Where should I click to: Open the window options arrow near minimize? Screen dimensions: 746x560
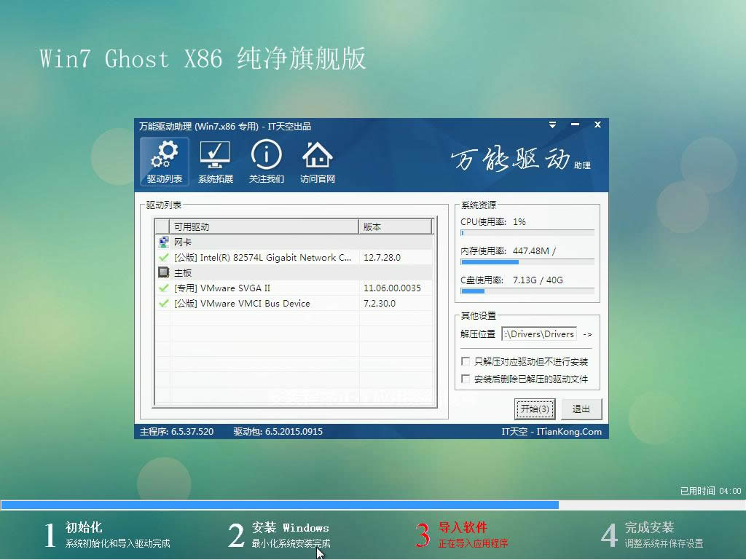[x=552, y=125]
